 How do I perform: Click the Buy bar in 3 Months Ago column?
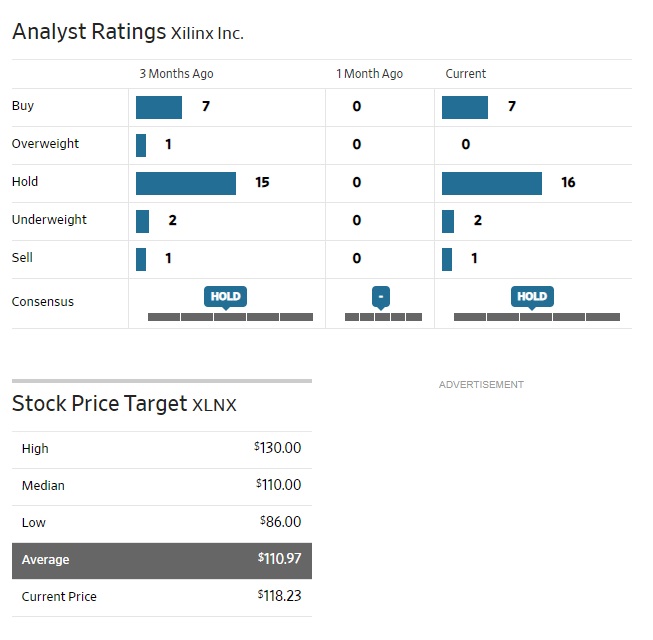(x=159, y=107)
